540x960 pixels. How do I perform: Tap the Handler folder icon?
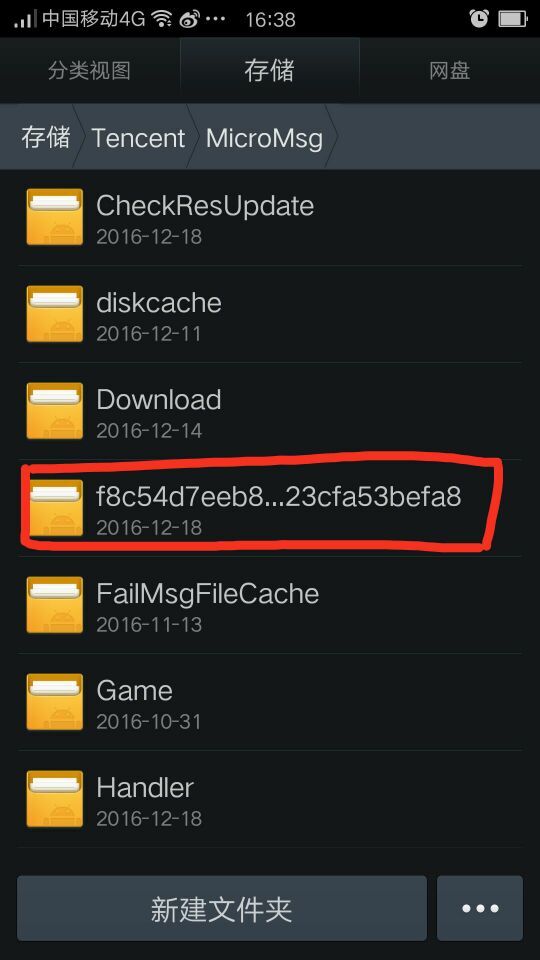[x=54, y=799]
